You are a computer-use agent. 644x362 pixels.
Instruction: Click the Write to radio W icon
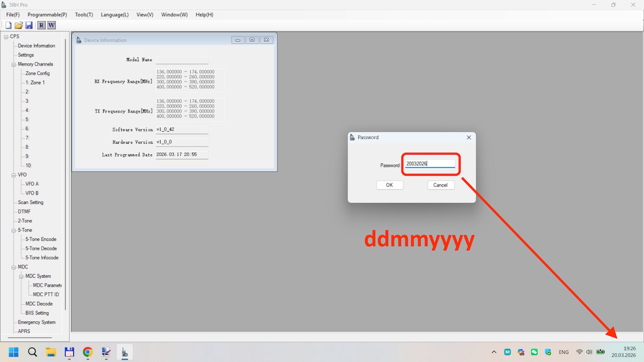51,25
